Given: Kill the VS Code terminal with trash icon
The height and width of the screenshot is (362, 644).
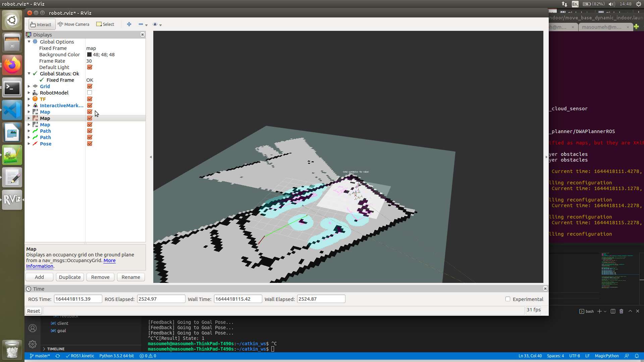Looking at the screenshot, I should 621,311.
